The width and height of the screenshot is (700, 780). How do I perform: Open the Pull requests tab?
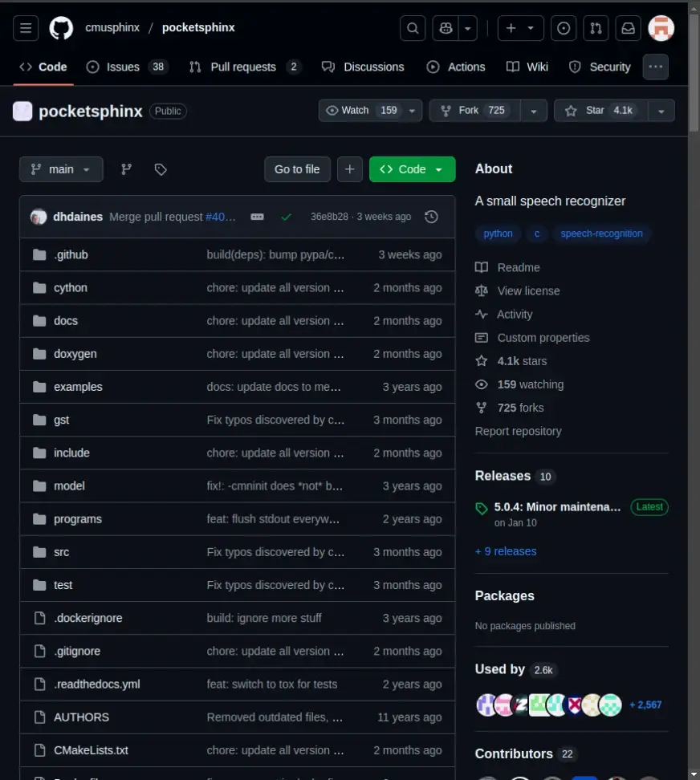click(x=246, y=67)
